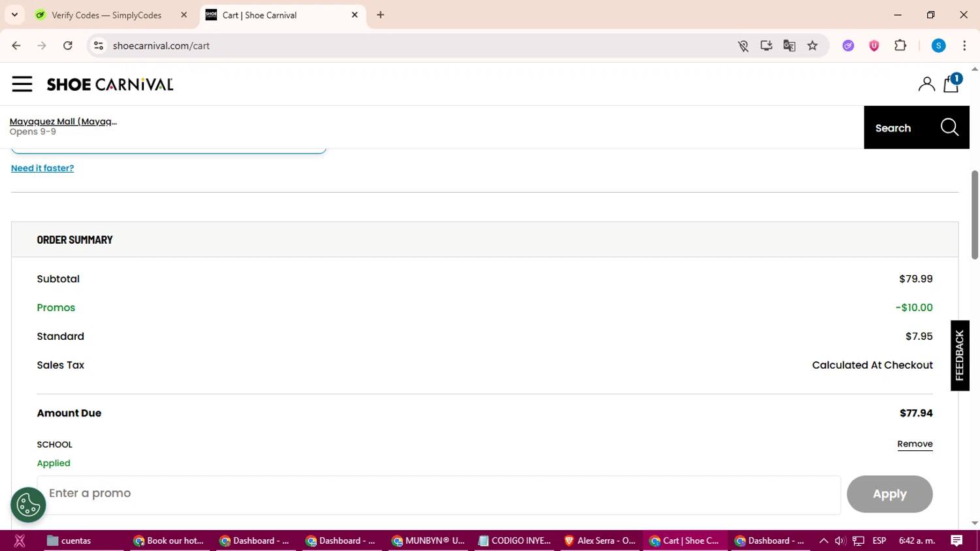Bookmark this page with star
980x551 pixels.
813,46
